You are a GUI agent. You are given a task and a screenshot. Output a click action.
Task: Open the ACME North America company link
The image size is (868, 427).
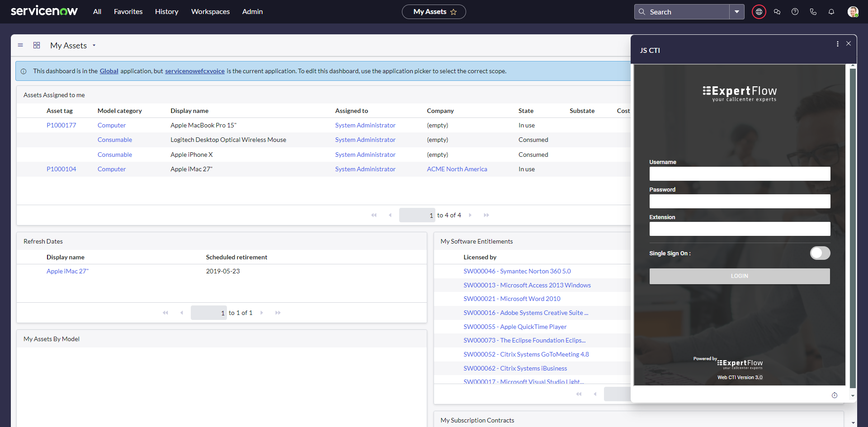[x=457, y=169]
